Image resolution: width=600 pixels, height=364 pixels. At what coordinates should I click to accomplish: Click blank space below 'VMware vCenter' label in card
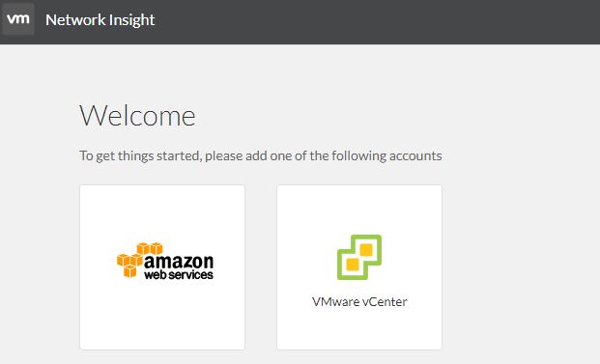click(x=359, y=329)
